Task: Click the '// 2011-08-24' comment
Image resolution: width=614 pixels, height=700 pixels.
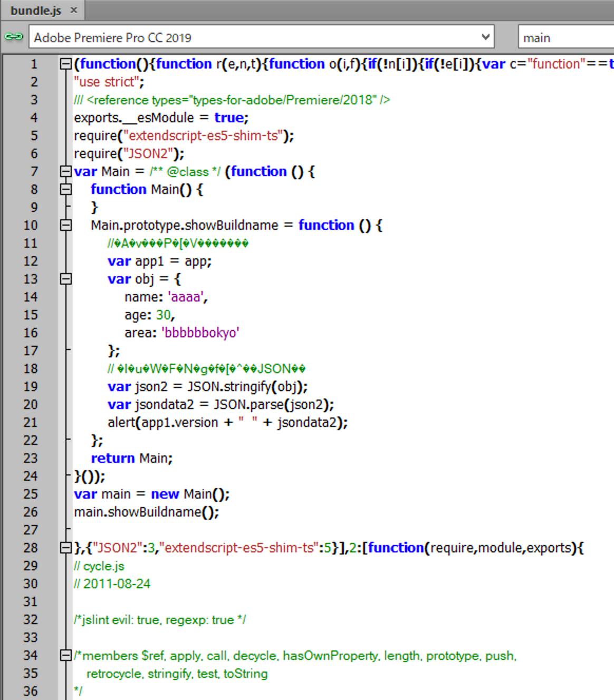Action: tap(112, 584)
